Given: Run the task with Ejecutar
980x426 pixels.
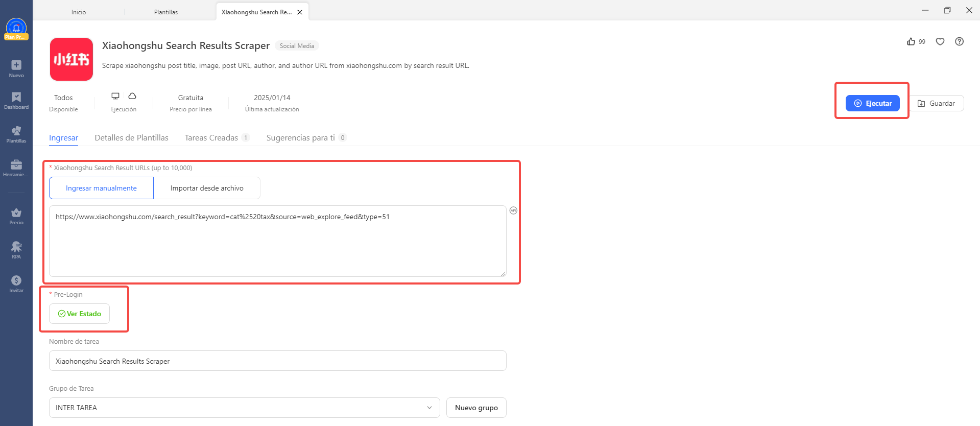Looking at the screenshot, I should tap(872, 103).
